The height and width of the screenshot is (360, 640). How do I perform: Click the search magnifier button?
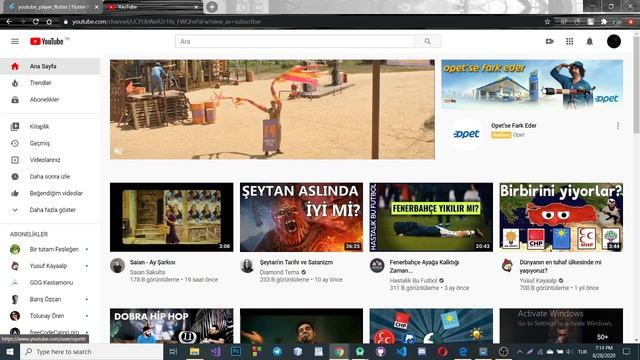[427, 41]
